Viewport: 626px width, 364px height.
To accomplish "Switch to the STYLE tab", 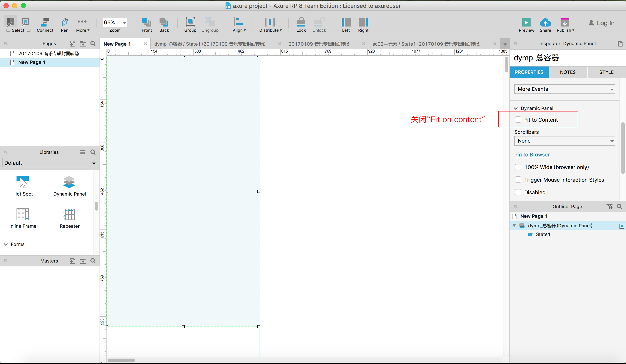I will click(606, 72).
